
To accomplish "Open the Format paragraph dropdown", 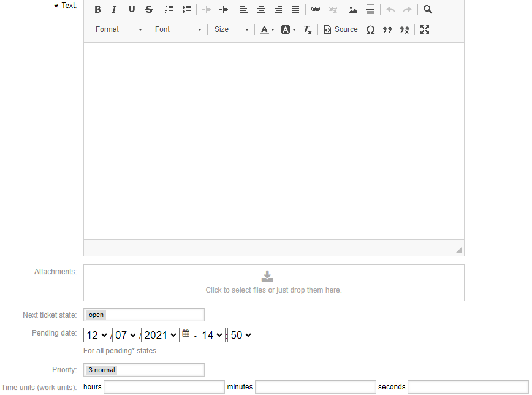I will [x=116, y=29].
